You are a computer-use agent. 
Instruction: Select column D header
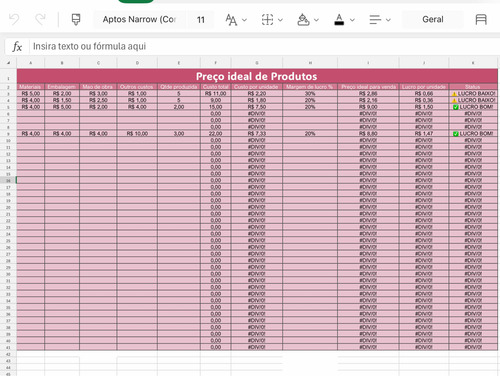click(x=137, y=63)
